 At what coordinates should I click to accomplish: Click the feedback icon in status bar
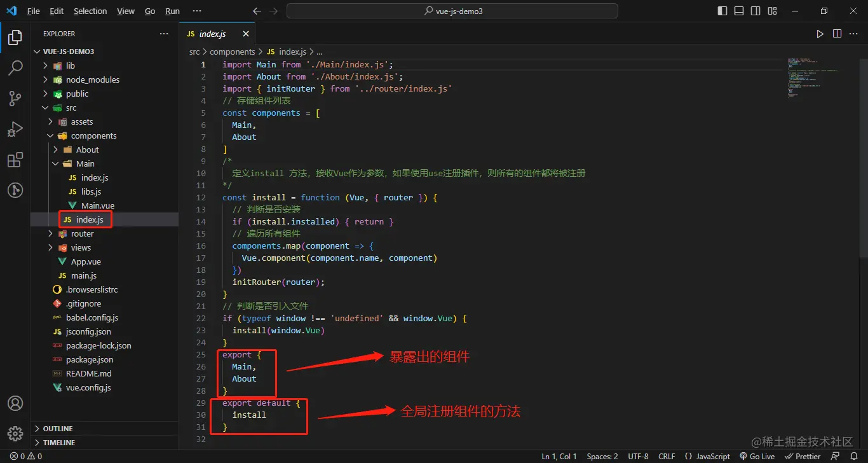(836, 456)
